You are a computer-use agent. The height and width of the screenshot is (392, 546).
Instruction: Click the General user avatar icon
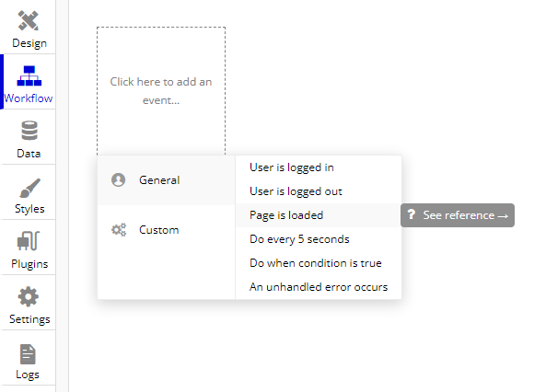click(x=119, y=180)
